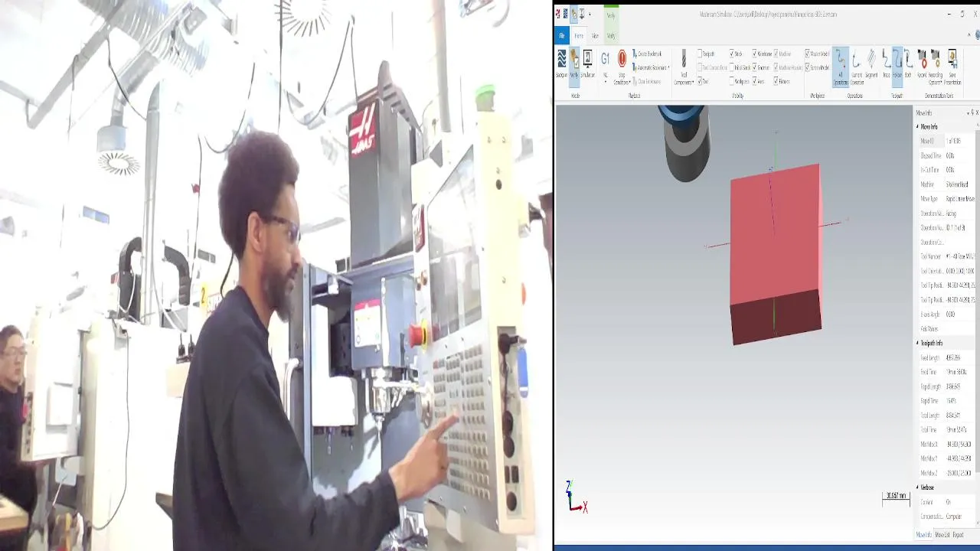The height and width of the screenshot is (551, 980).
Task: Select the Trace toolpath option
Action: pyautogui.click(x=886, y=63)
